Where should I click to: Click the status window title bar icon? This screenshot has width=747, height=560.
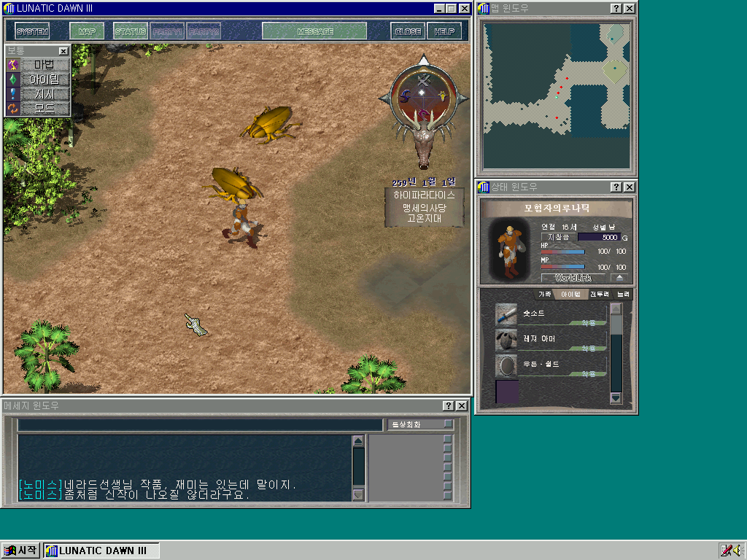483,187
